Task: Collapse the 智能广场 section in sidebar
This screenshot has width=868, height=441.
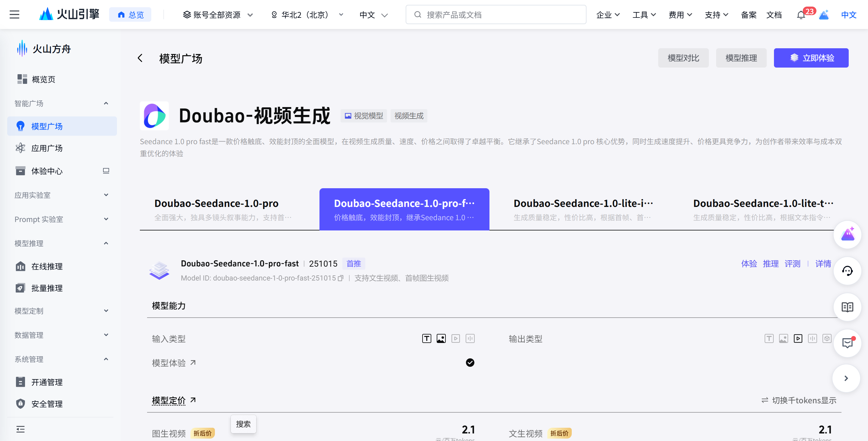Action: [106, 103]
